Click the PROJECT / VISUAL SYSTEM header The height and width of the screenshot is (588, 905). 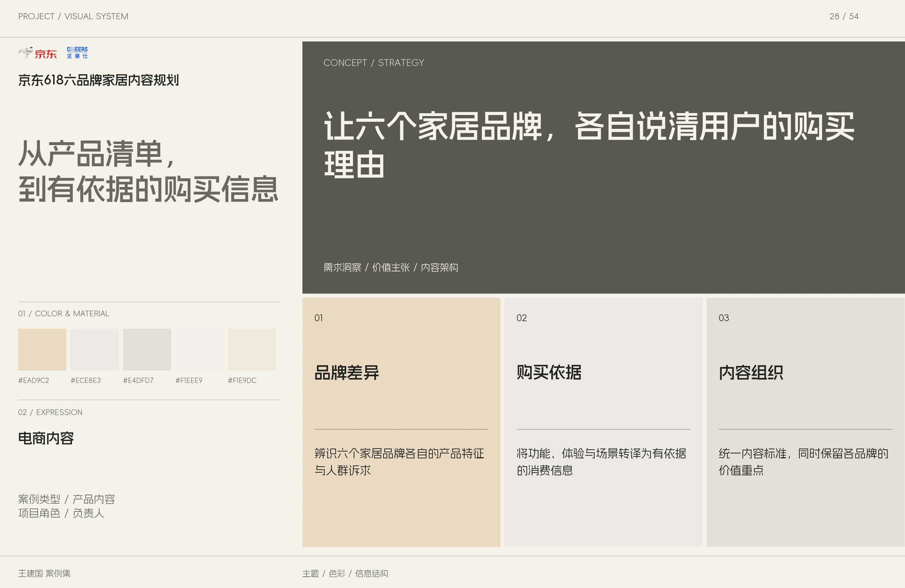(x=74, y=16)
